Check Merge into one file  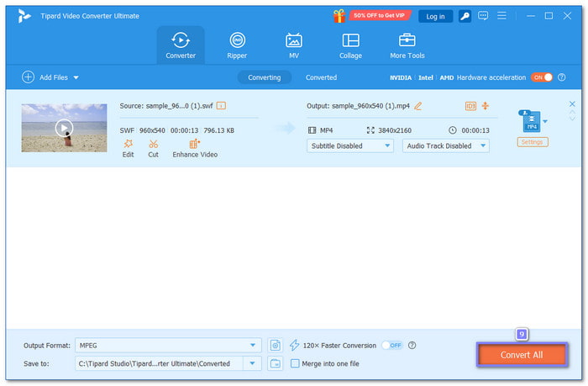tap(295, 363)
